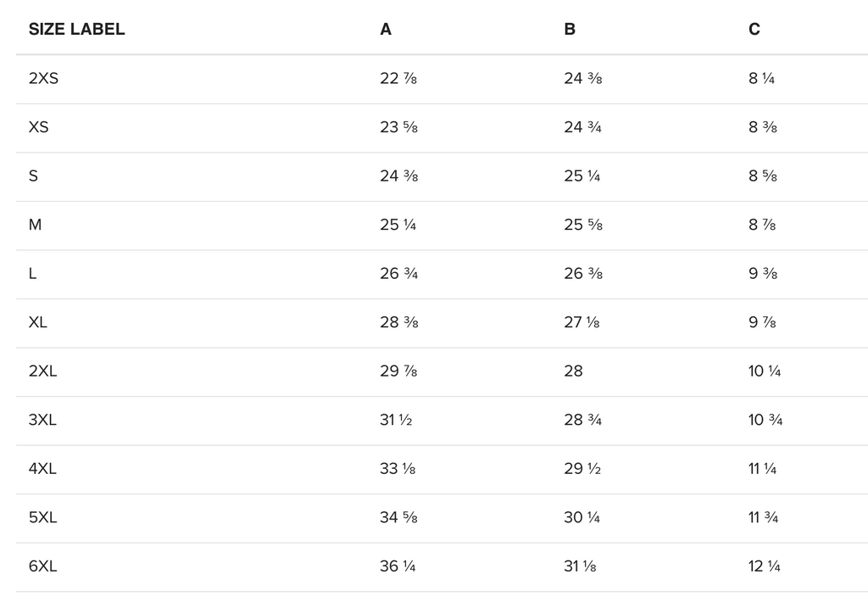
Task: Select the 2XL row label
Action: 42,371
